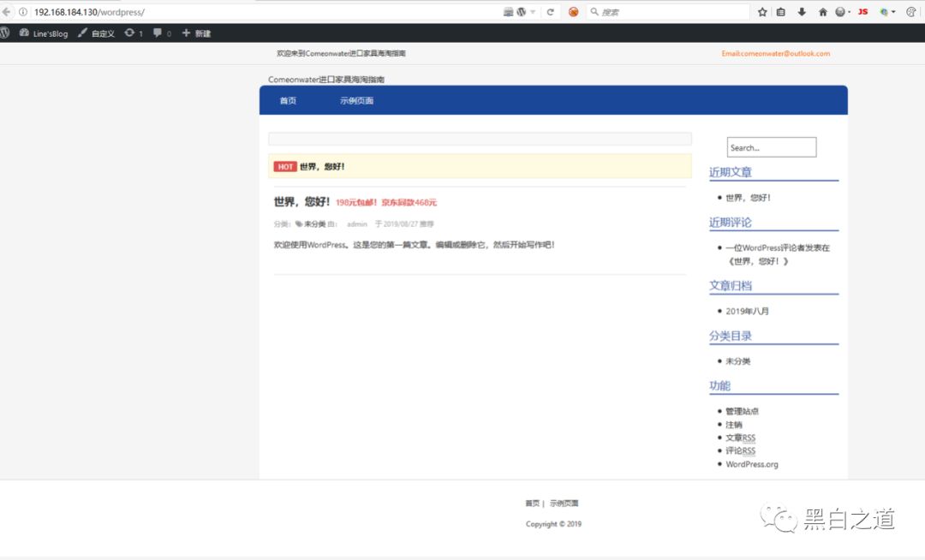Bookmark this page with the star icon
Screen dimensions: 925x560
point(762,12)
